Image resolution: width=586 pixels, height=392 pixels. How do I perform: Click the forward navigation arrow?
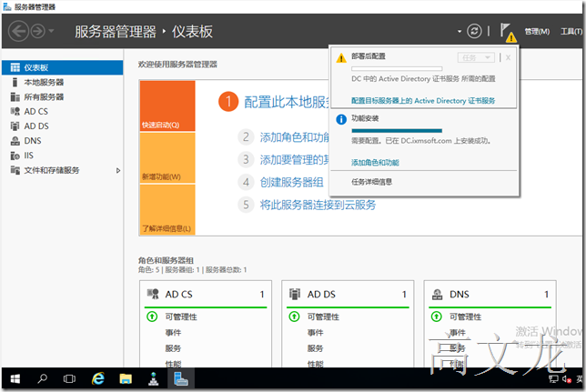click(x=37, y=31)
